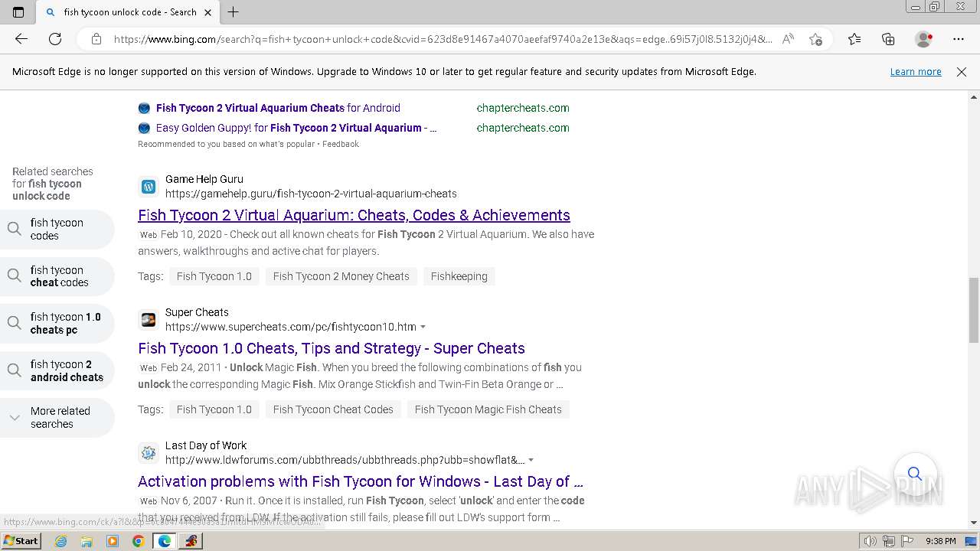Select the Fish Tycoon 2 Money Cheats tag
Viewport: 980px width, 551px height.
click(341, 276)
